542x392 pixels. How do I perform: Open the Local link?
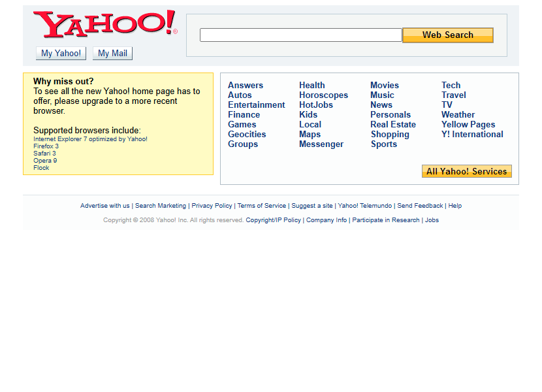point(310,125)
